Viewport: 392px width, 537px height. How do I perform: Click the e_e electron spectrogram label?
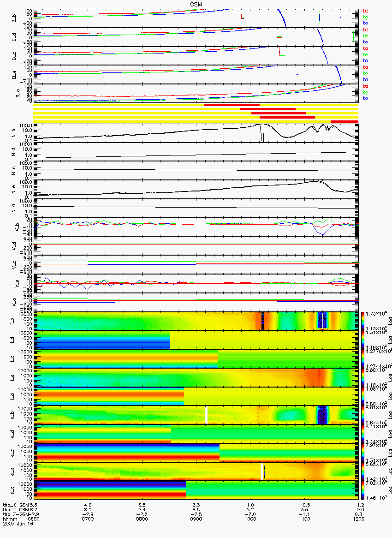click(12, 471)
